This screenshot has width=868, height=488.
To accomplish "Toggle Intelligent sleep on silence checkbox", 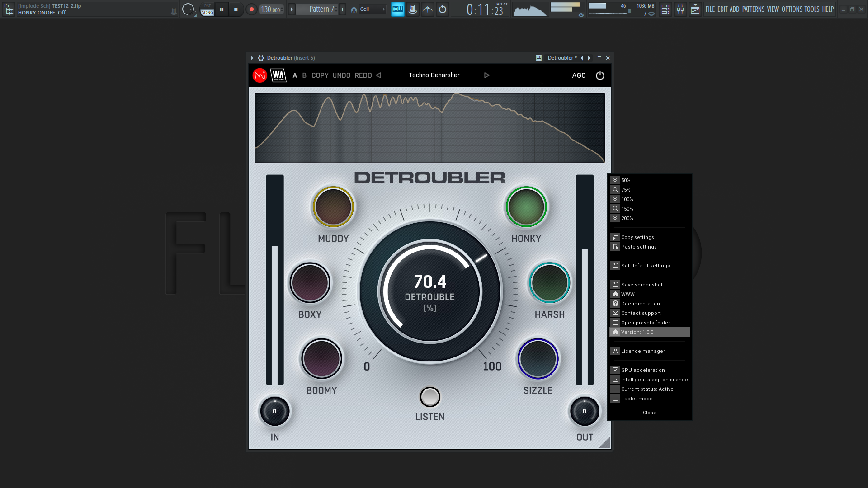I will 615,380.
